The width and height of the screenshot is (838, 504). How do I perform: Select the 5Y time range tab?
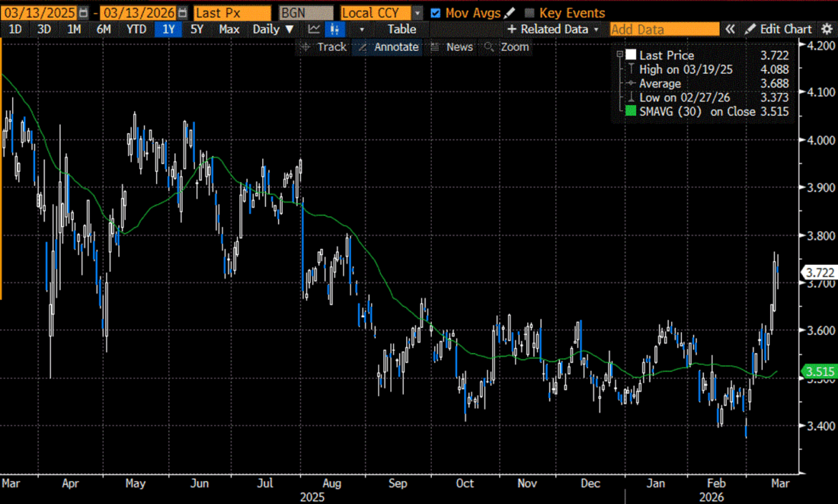197,29
